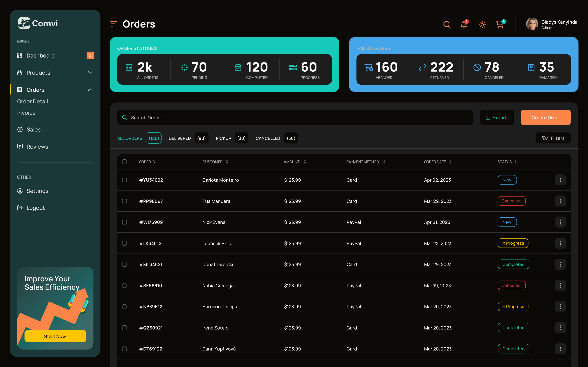Screen dimensions: 588x367
Task: Select the Dashboard icon in the sidebar
Action: click(x=20, y=55)
